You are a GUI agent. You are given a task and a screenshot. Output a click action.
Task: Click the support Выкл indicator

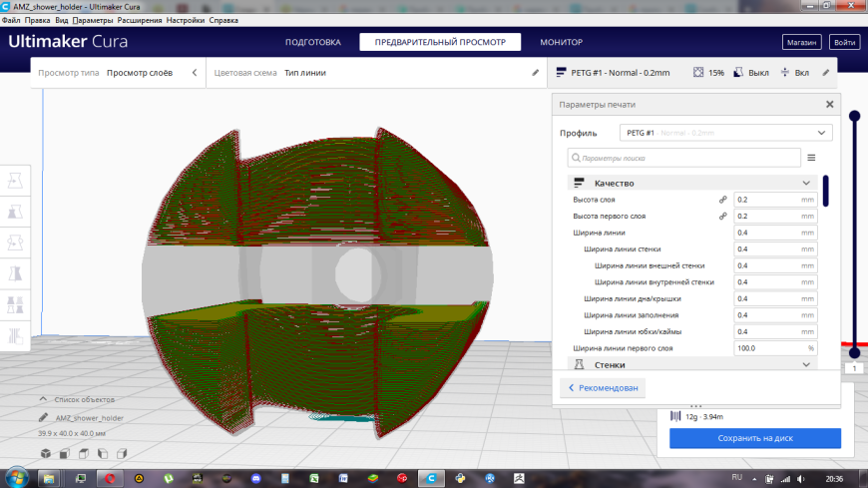coord(750,73)
